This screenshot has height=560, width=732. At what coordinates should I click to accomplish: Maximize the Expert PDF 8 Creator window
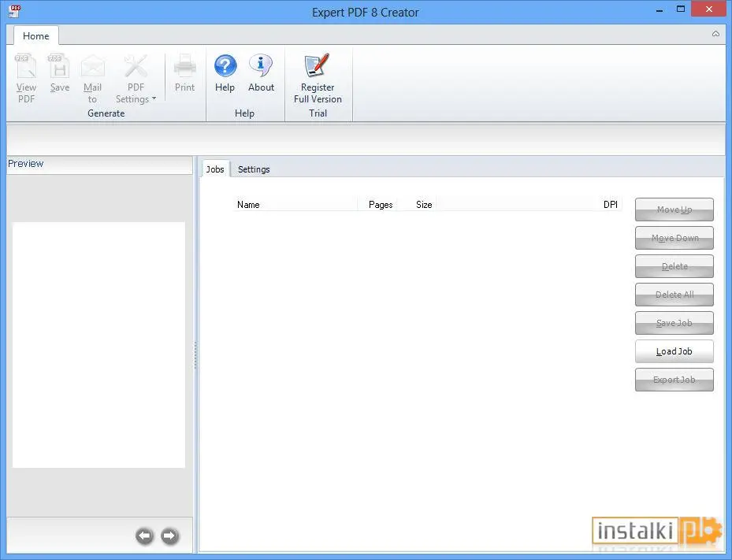coord(681,9)
